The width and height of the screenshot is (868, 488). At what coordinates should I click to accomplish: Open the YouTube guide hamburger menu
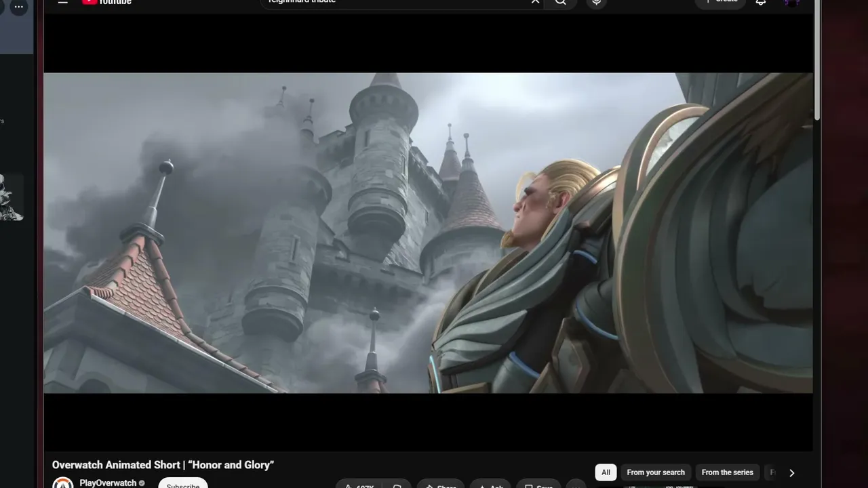pyautogui.click(x=63, y=2)
